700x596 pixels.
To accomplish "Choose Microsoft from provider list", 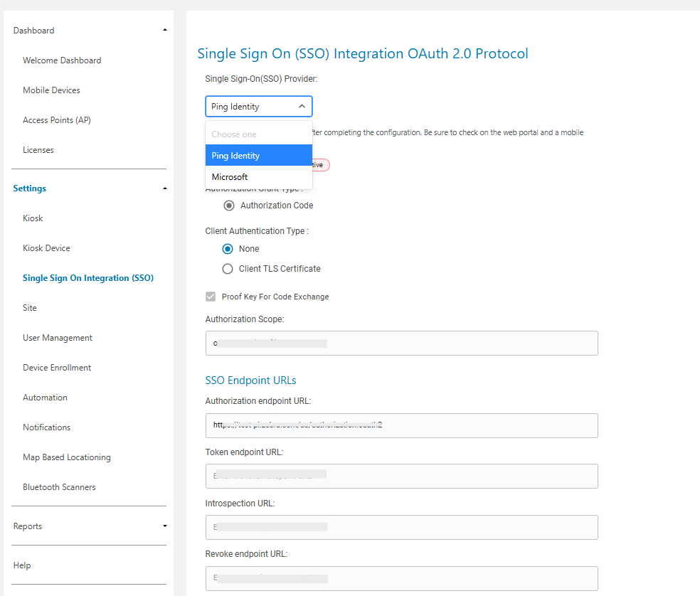I will point(230,177).
